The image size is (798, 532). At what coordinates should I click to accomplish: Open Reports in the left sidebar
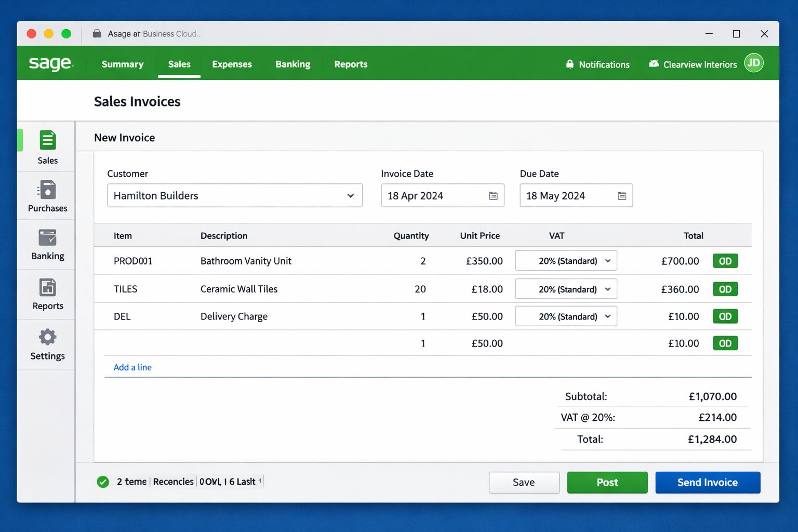click(x=47, y=295)
